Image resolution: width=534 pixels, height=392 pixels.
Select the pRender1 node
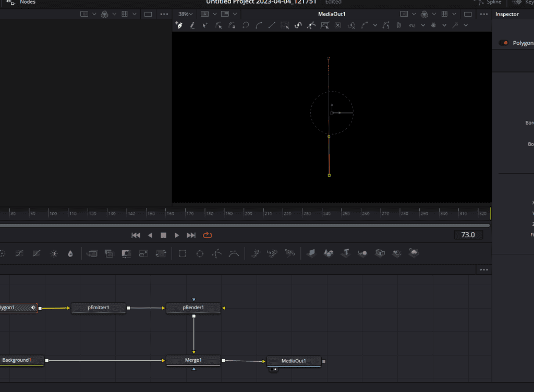[193, 308]
